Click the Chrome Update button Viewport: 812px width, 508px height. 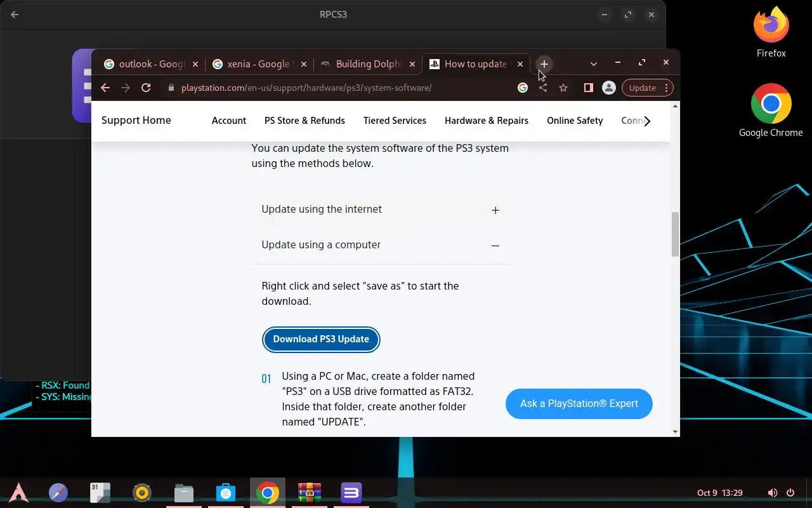pyautogui.click(x=642, y=88)
